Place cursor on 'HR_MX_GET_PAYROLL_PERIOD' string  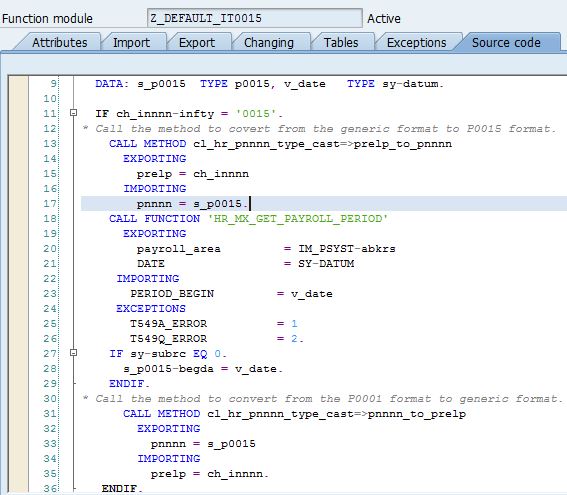pyautogui.click(x=298, y=219)
